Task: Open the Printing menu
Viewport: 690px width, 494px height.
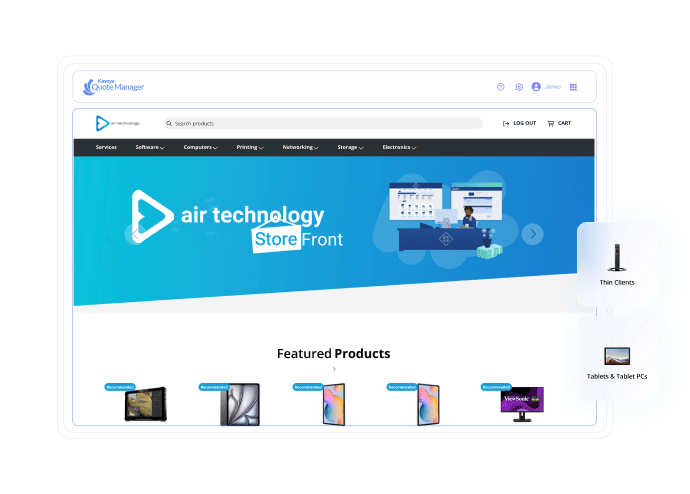Action: [250, 147]
